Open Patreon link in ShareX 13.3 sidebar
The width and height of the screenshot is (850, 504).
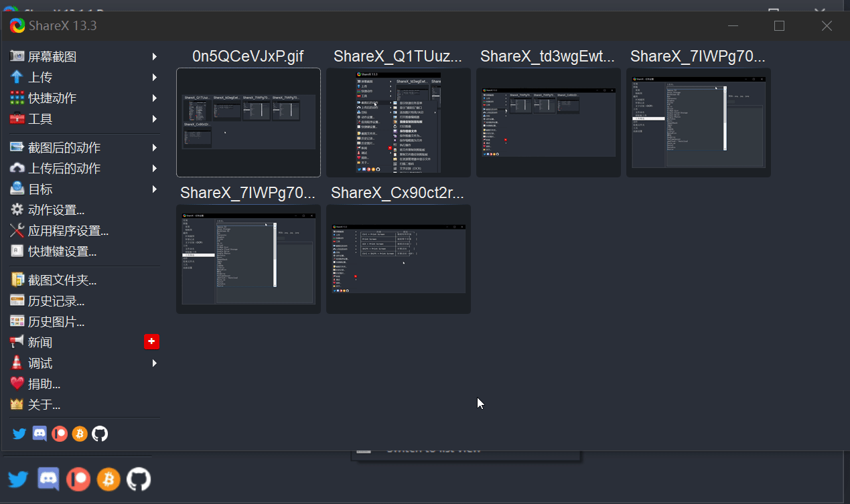pyautogui.click(x=60, y=434)
